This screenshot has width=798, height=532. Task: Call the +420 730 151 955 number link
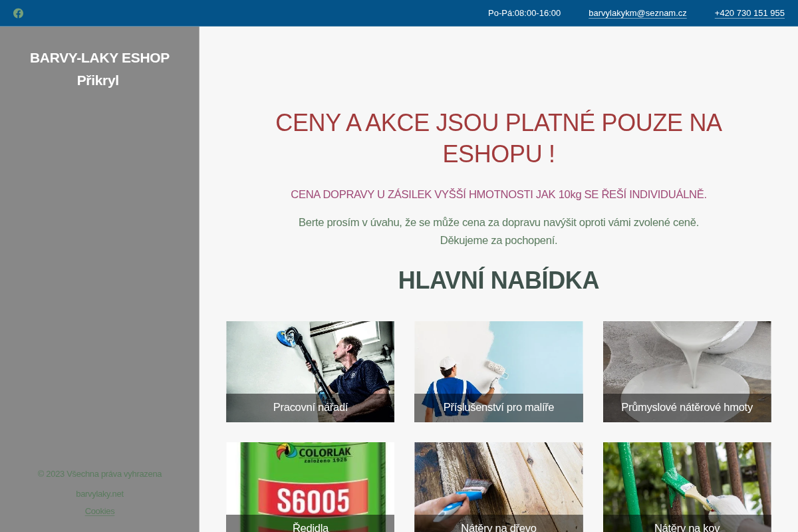(x=749, y=13)
